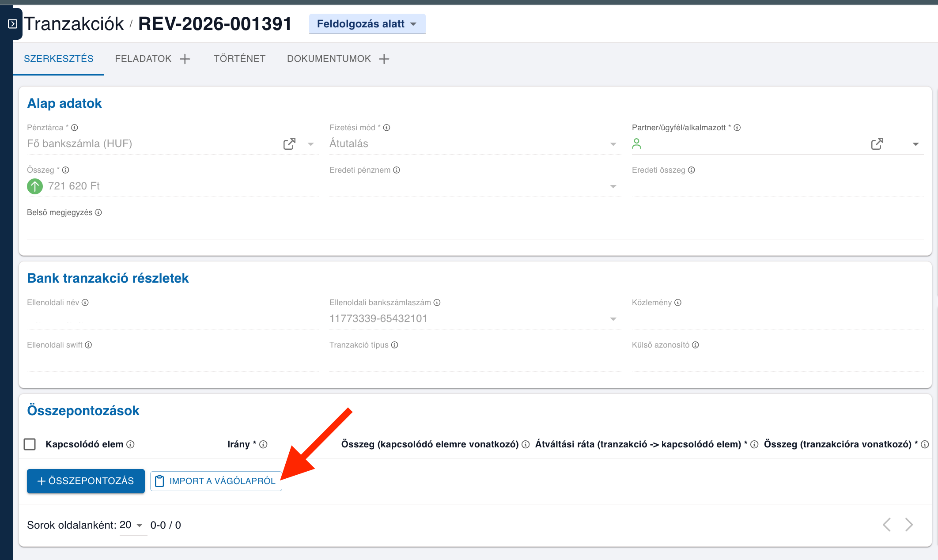
Task: Show info tooltip for Tranzakció típus
Action: click(x=395, y=345)
